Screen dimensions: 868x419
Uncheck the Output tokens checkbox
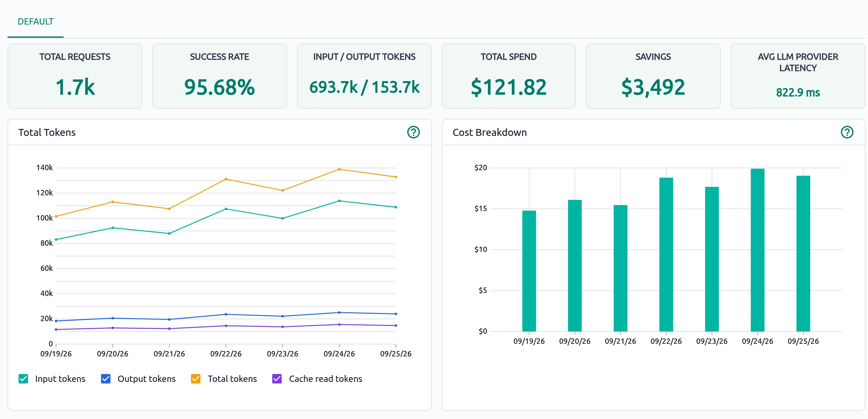106,379
